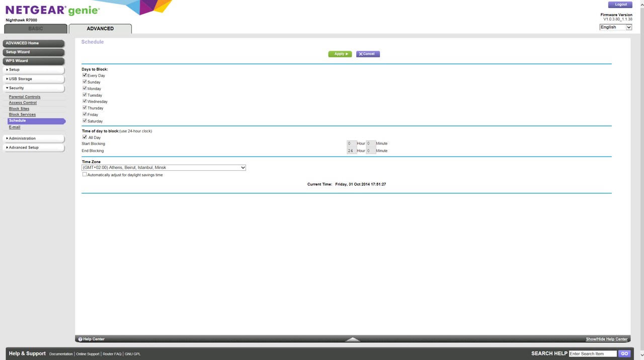Click the End Blocking Hour field

[x=351, y=151]
